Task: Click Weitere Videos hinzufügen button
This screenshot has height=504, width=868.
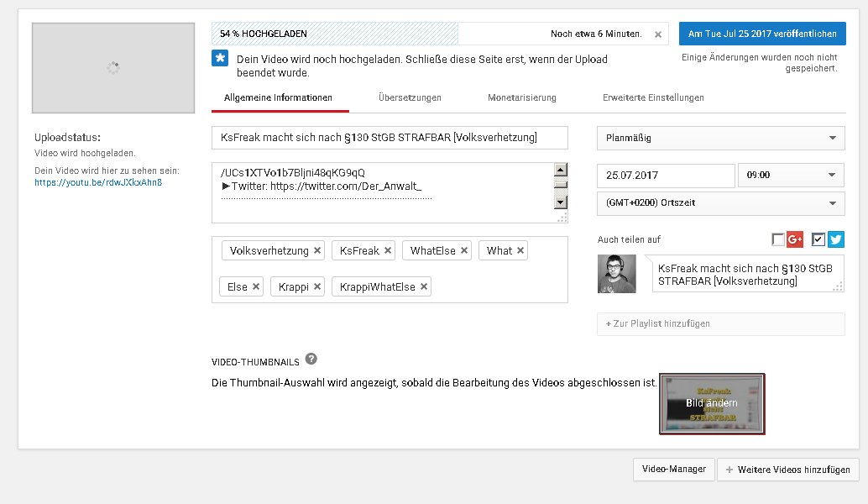Action: tap(787, 469)
